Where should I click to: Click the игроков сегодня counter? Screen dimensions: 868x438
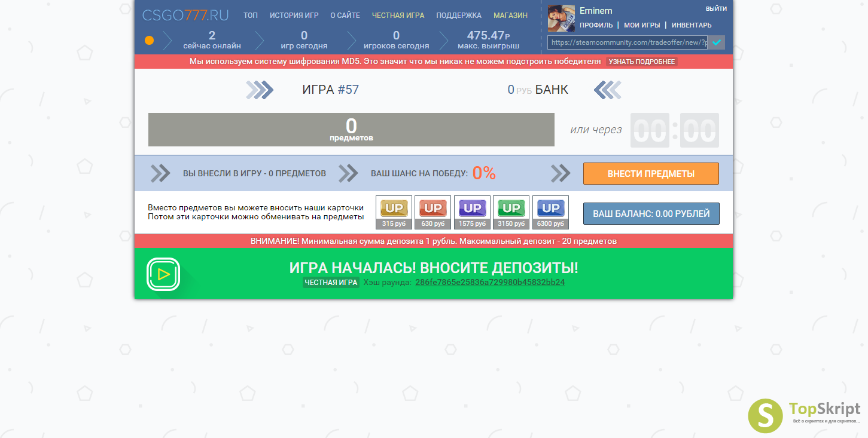click(x=397, y=40)
